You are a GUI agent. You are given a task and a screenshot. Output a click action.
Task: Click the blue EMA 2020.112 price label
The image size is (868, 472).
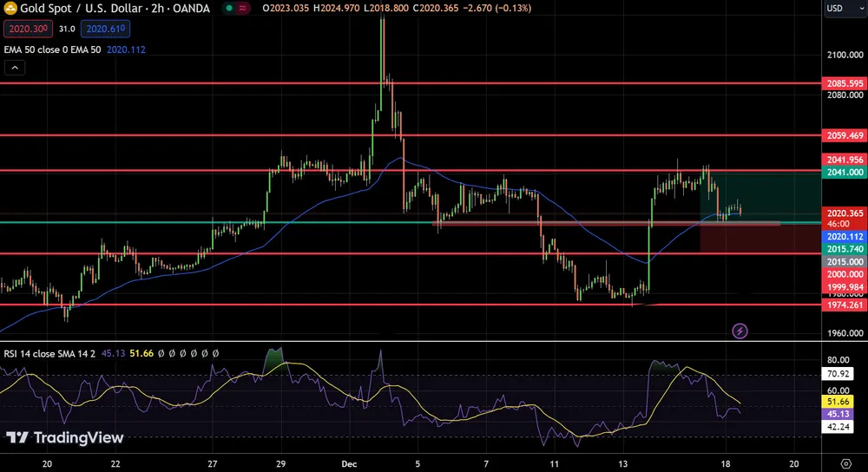[x=844, y=236]
